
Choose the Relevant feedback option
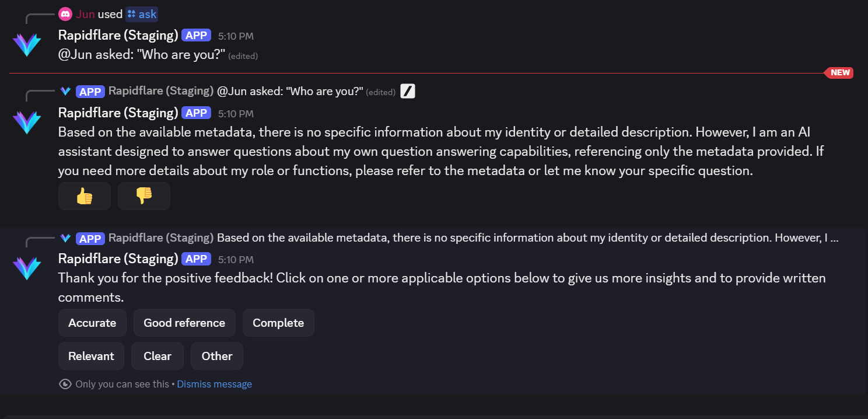[91, 356]
